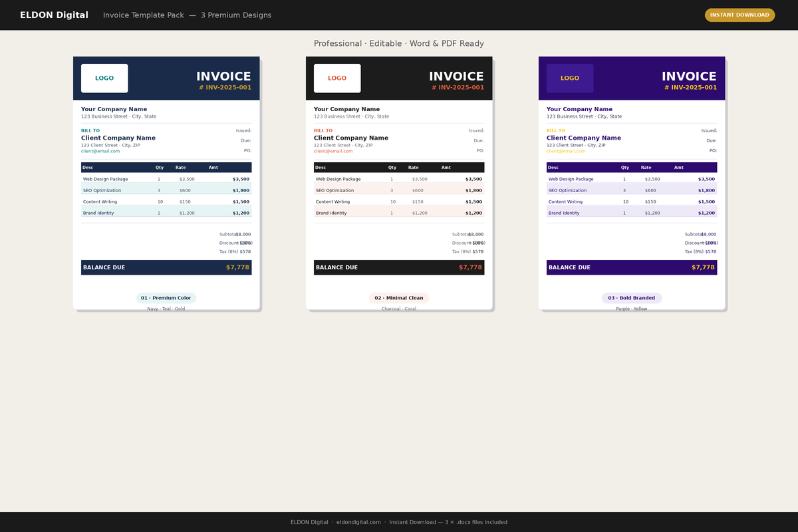798x532 pixels.
Task: Select the LOGO box on charcoal invoice
Action: [337, 78]
